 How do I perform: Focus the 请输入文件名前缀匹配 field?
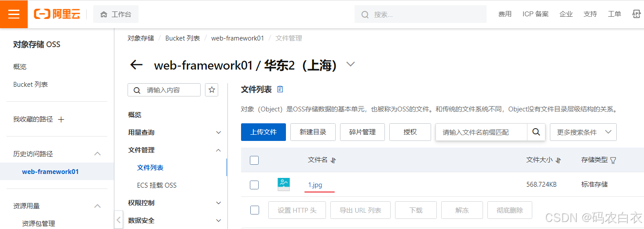tap(481, 132)
